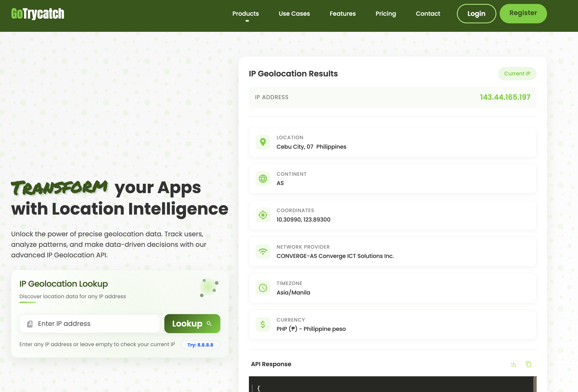This screenshot has height=392, width=578.
Task: Copy the API response to clipboard
Action: (x=528, y=364)
